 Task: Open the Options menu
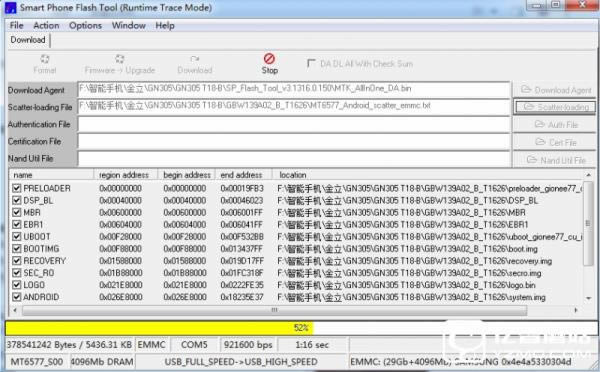[85, 26]
